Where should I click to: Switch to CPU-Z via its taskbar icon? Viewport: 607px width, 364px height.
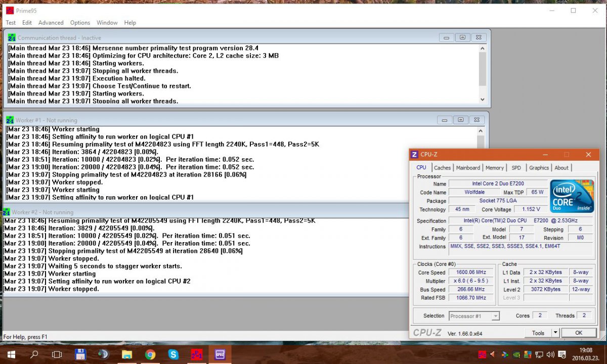point(220,354)
